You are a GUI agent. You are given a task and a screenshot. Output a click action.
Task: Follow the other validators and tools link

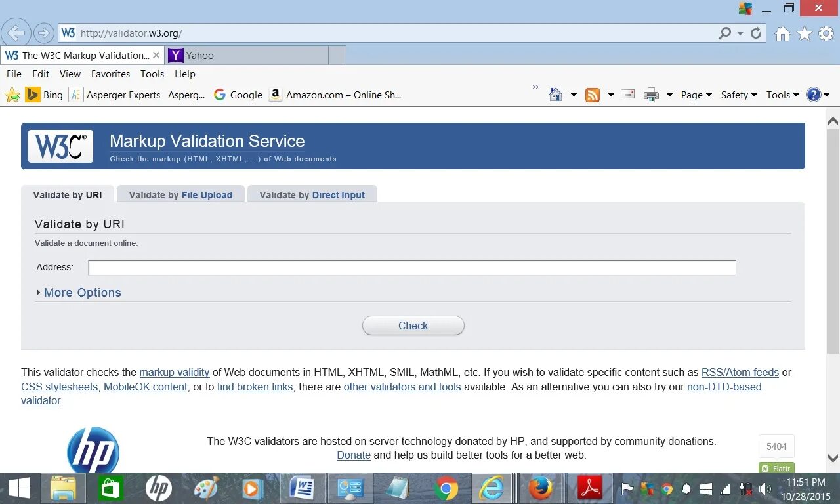click(x=402, y=387)
